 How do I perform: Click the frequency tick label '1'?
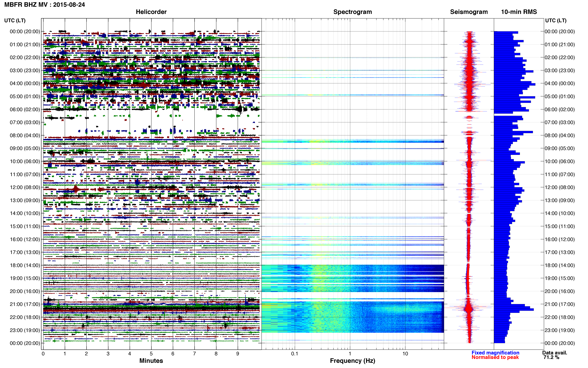click(350, 354)
